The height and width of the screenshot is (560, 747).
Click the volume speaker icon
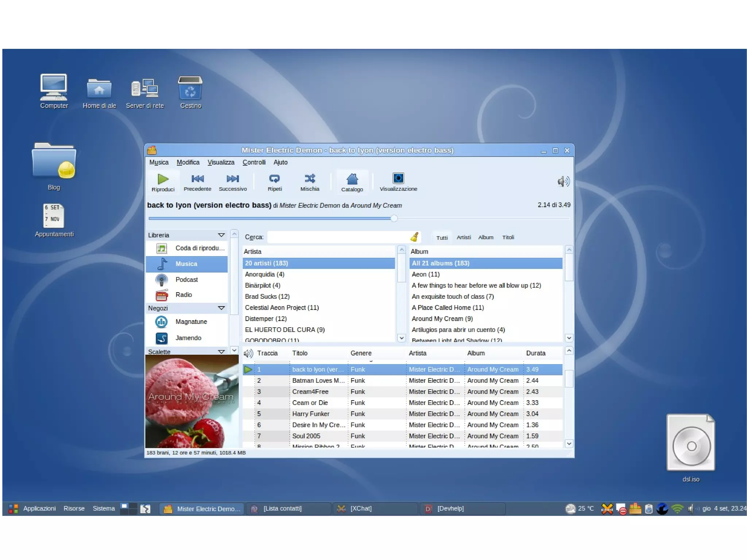click(x=563, y=181)
